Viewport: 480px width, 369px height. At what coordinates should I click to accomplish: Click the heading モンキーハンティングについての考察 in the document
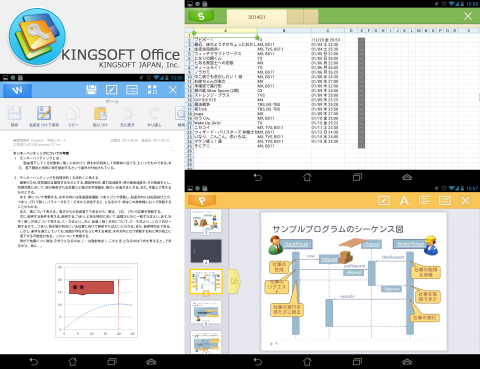[x=41, y=153]
